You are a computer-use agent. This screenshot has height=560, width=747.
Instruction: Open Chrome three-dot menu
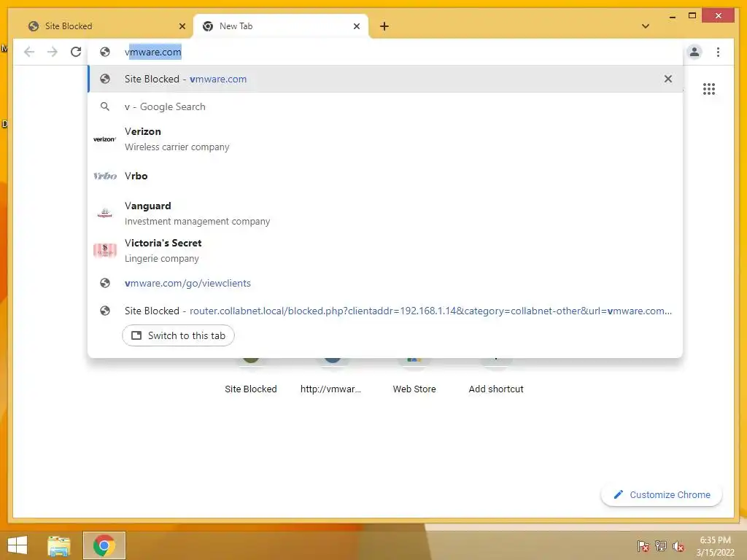[x=718, y=52]
